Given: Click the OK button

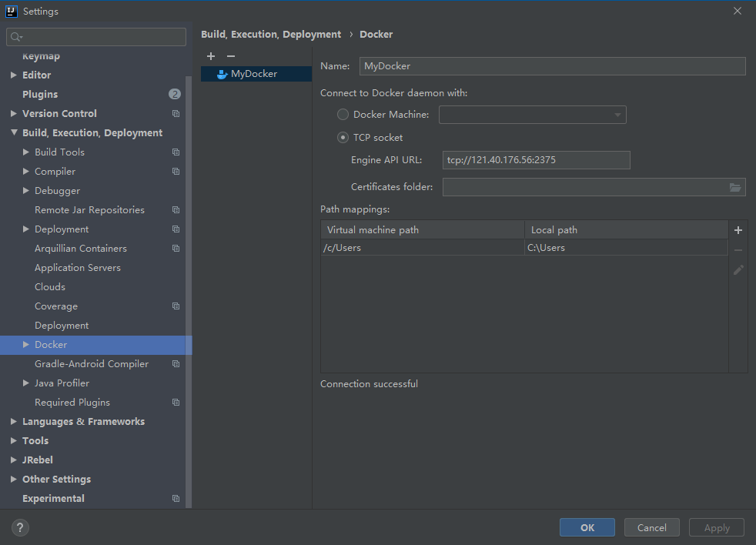Looking at the screenshot, I should click(x=587, y=527).
